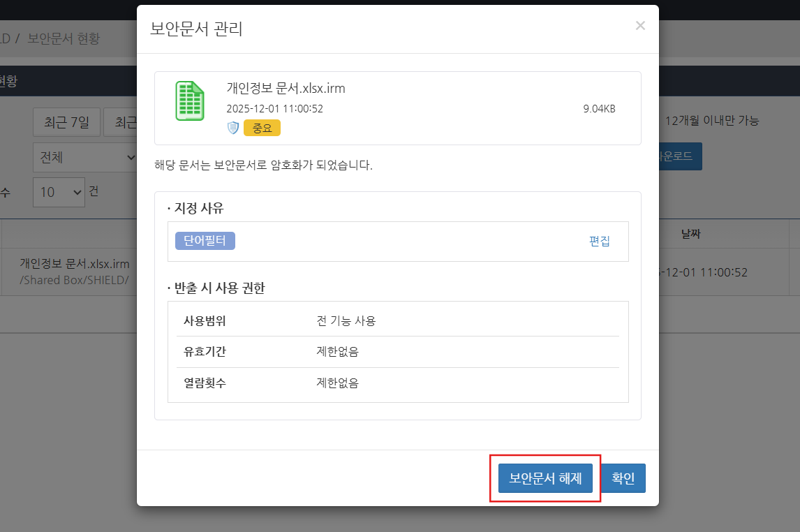Open 편집 for the 지정 사유

[599, 241]
